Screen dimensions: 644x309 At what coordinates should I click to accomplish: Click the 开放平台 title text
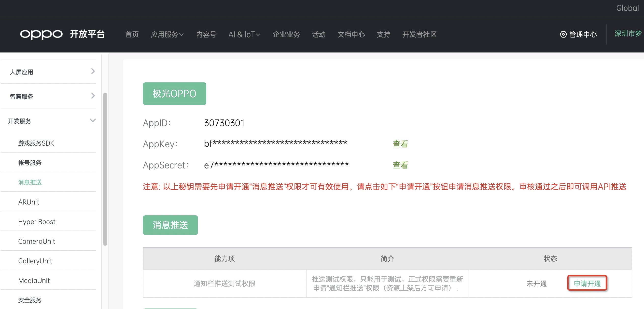point(87,34)
